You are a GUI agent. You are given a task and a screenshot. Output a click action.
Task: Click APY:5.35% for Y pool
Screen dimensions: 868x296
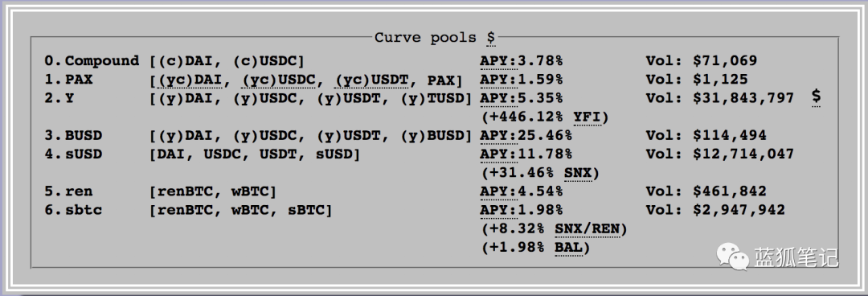tap(521, 98)
